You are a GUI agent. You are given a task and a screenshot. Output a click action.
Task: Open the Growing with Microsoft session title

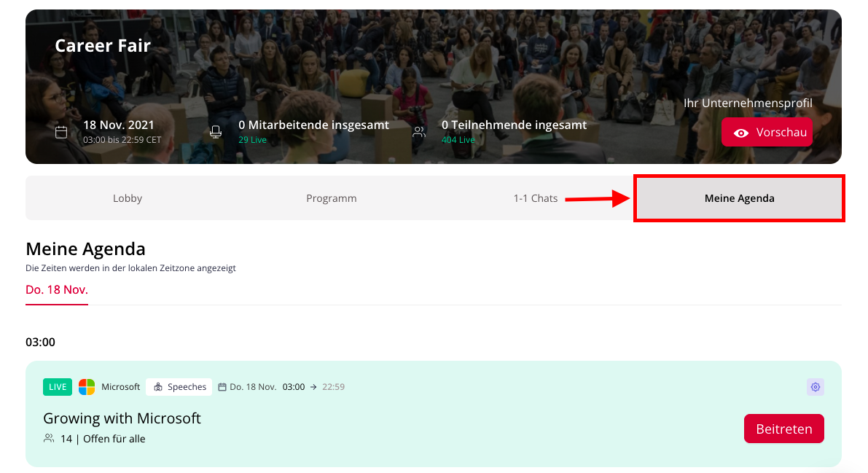122,418
